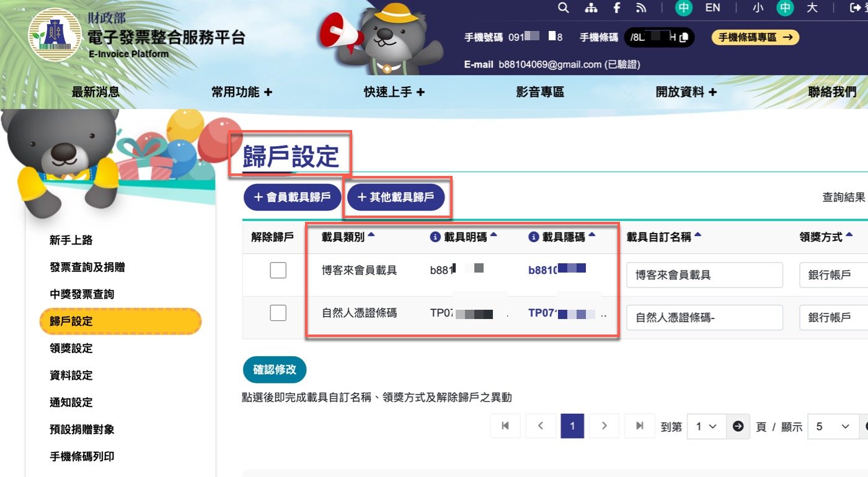Set font size to 大
868x477 pixels.
tap(813, 8)
